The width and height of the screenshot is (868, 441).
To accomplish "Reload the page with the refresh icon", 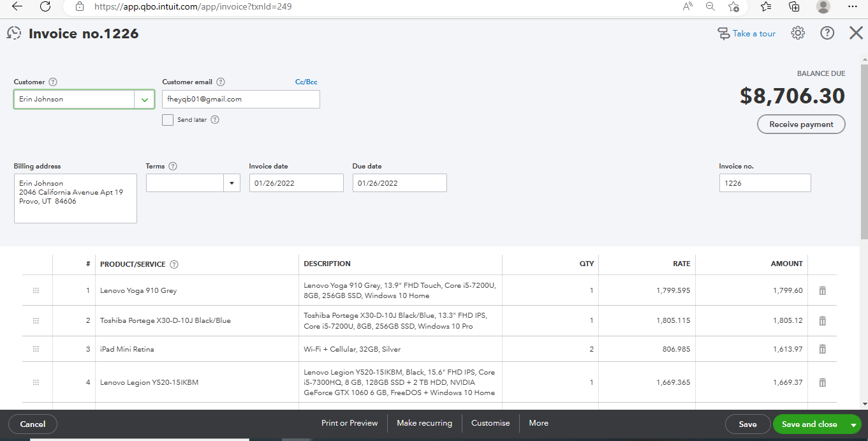I will [45, 6].
